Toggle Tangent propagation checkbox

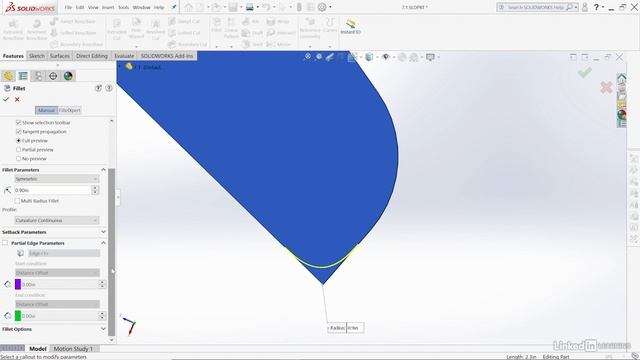click(x=18, y=131)
